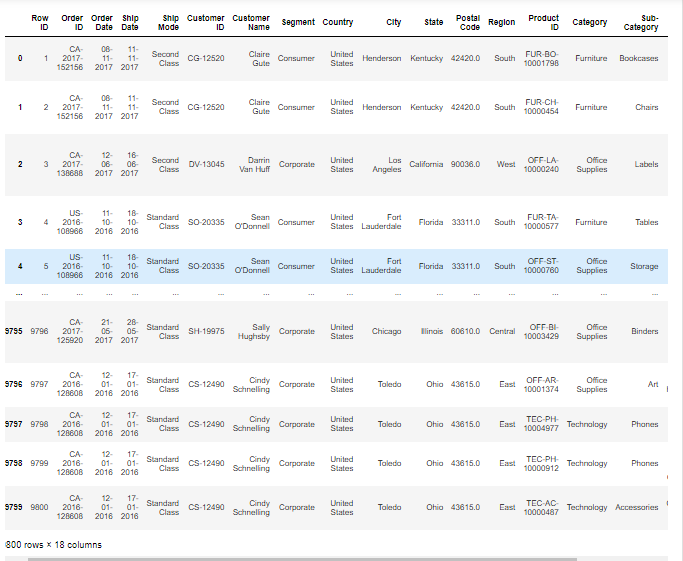Click customer ID SH-19975
683x561 pixels.
pyautogui.click(x=206, y=331)
